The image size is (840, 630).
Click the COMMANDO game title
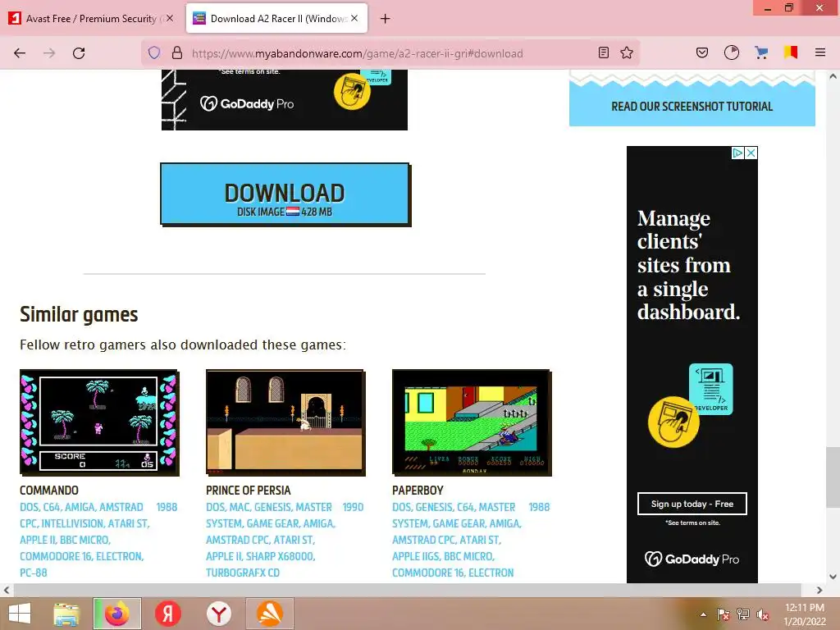[49, 491]
